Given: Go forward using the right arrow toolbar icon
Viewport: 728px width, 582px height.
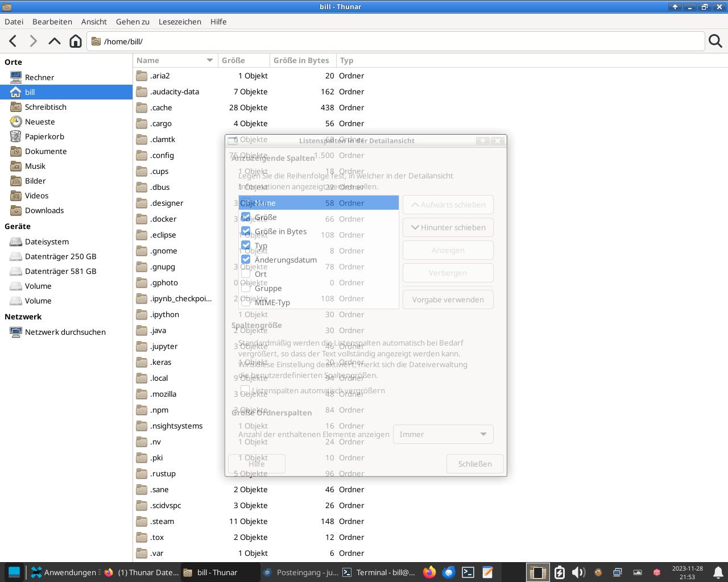Looking at the screenshot, I should point(34,41).
